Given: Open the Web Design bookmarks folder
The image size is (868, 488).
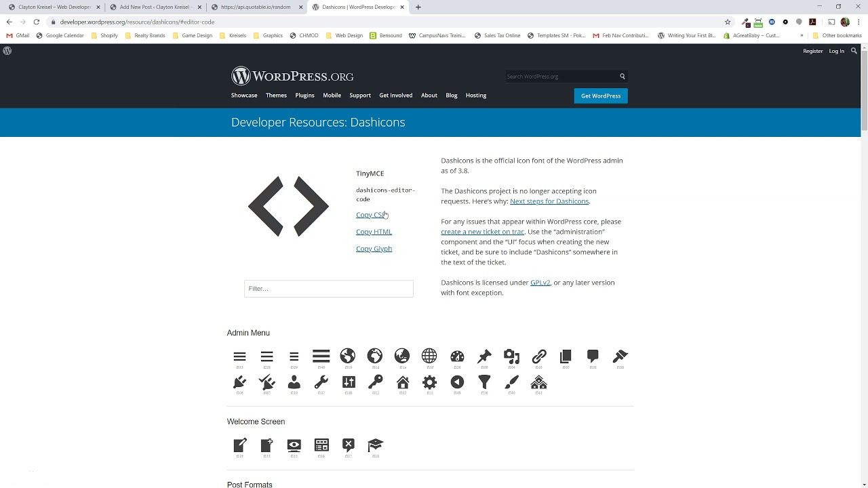Looking at the screenshot, I should tap(344, 35).
